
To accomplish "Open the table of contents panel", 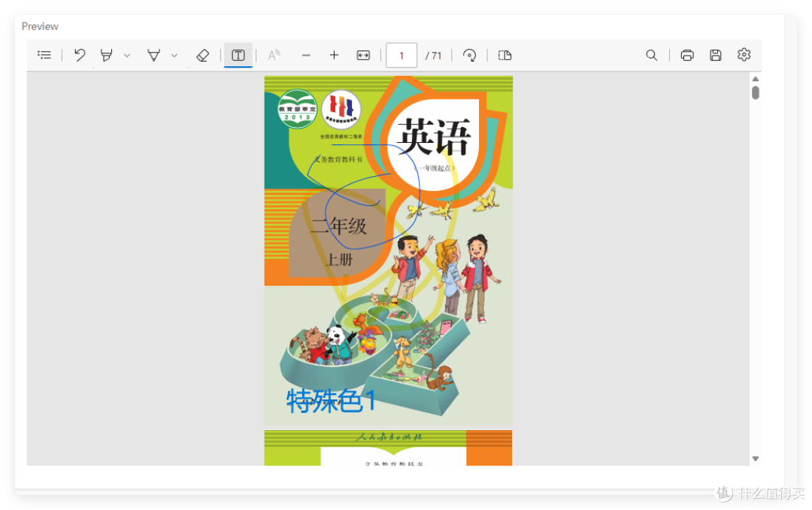I will click(44, 55).
